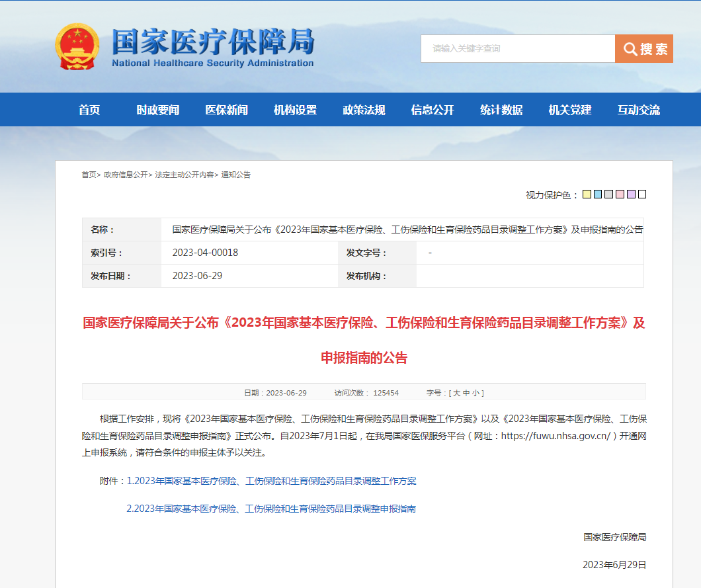Select the white eye-protection color swatch
This screenshot has width=701, height=588.
(642, 194)
